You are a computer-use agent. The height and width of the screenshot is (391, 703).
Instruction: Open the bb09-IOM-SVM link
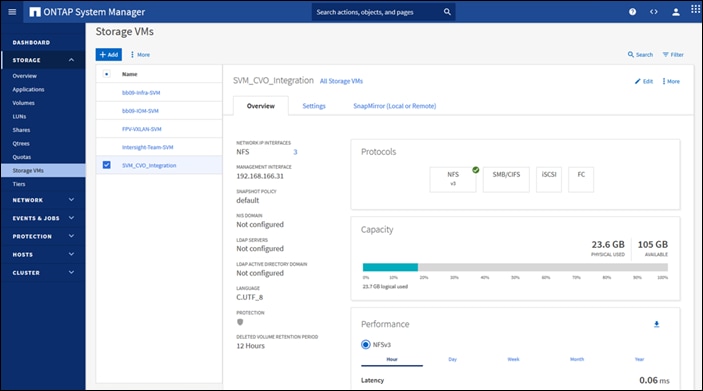140,111
